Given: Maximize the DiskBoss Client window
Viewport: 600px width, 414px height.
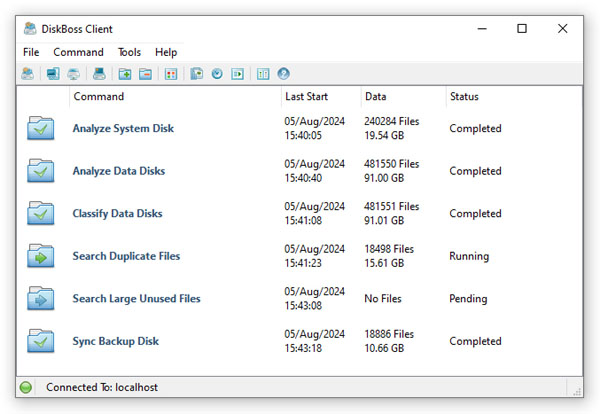Looking at the screenshot, I should click(522, 29).
